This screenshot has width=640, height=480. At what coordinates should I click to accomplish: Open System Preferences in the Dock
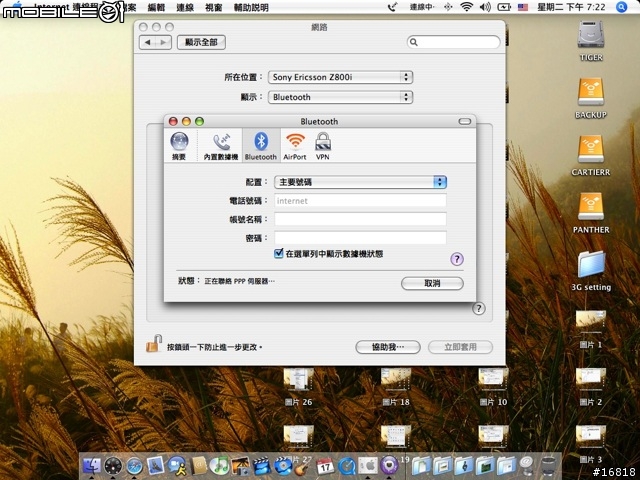coord(368,466)
